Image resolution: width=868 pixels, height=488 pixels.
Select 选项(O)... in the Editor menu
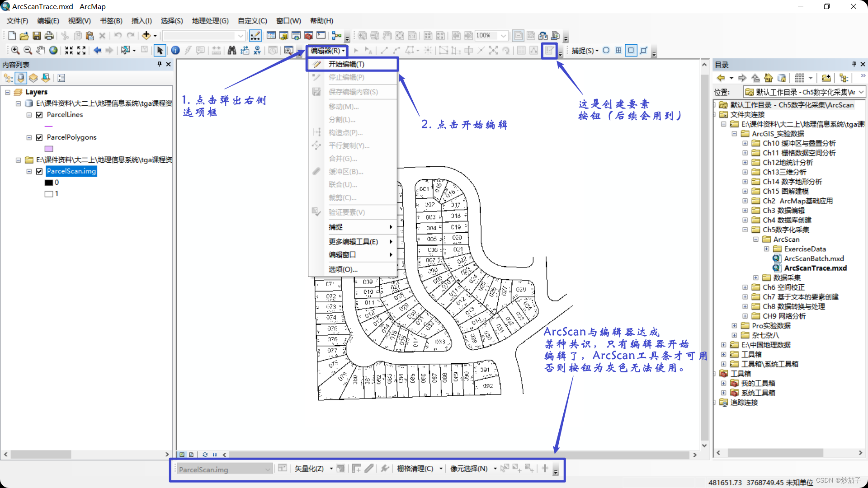tap(353, 269)
